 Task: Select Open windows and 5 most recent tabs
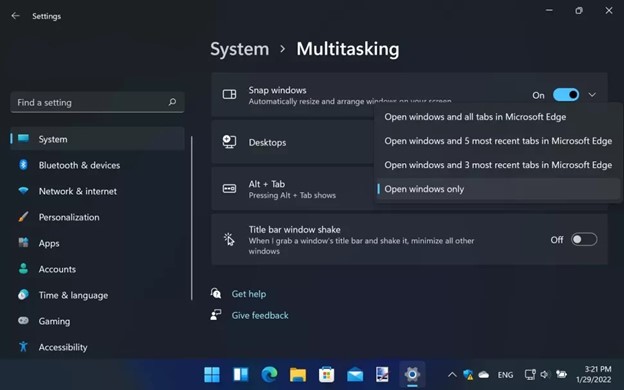tap(497, 141)
